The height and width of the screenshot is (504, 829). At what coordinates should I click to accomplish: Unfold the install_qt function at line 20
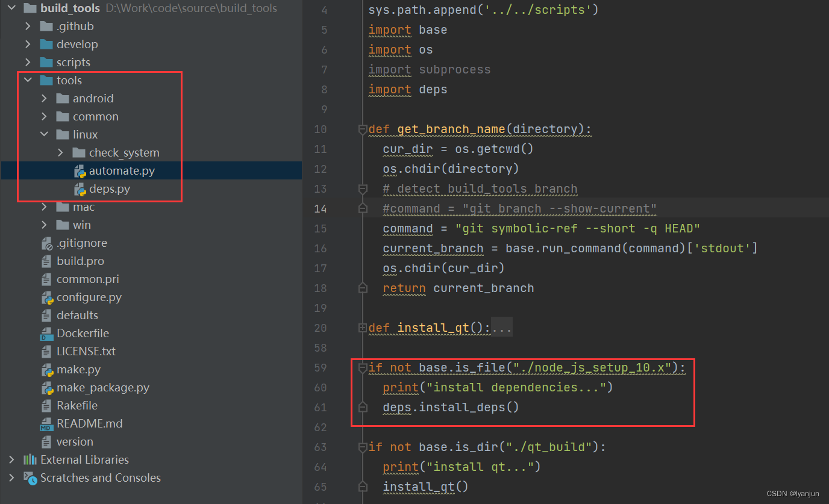tap(363, 328)
